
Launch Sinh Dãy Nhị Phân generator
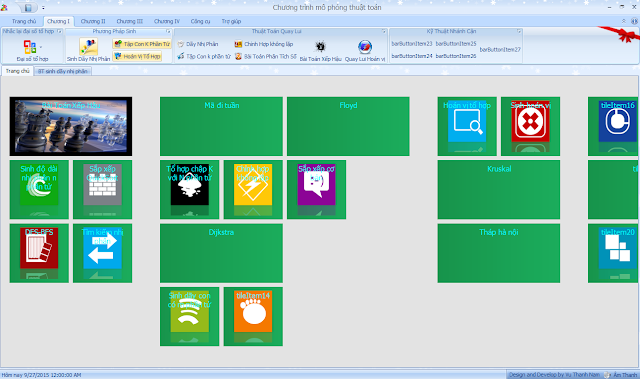pyautogui.click(x=88, y=50)
